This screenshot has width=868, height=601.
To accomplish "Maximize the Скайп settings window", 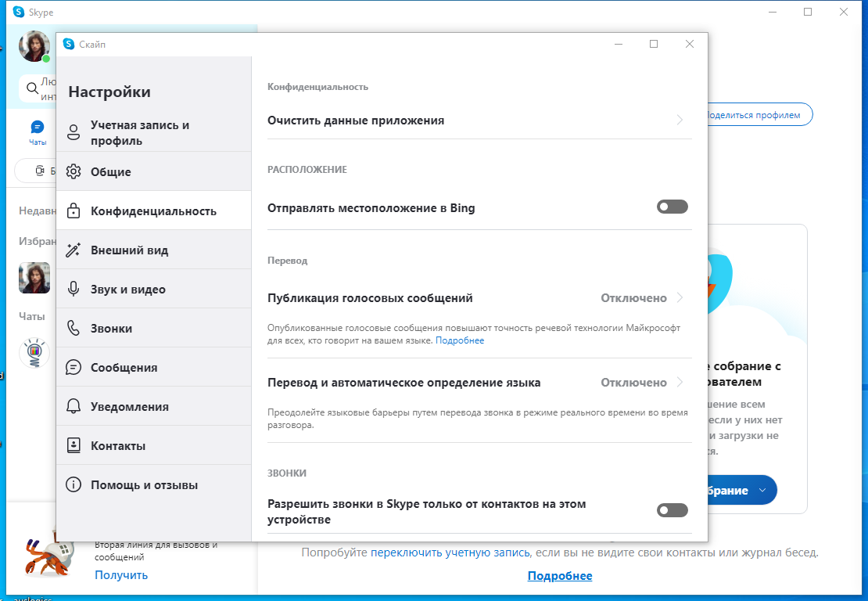I will coord(654,44).
